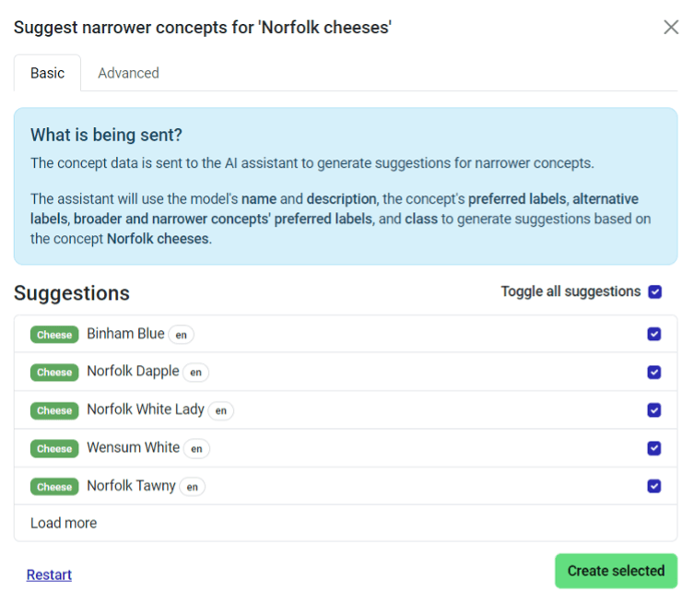Click the 'en' language tag on Norfolk Tawny
694x616 pixels.
192,487
